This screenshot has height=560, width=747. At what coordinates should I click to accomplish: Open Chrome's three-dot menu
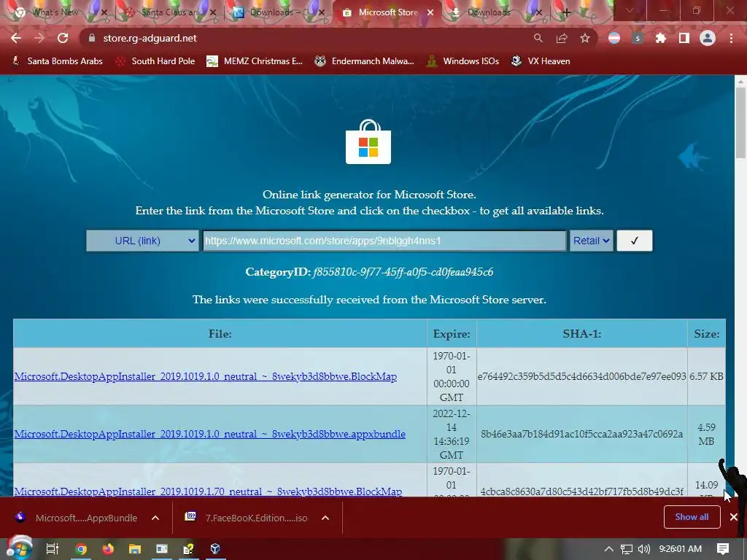[731, 38]
